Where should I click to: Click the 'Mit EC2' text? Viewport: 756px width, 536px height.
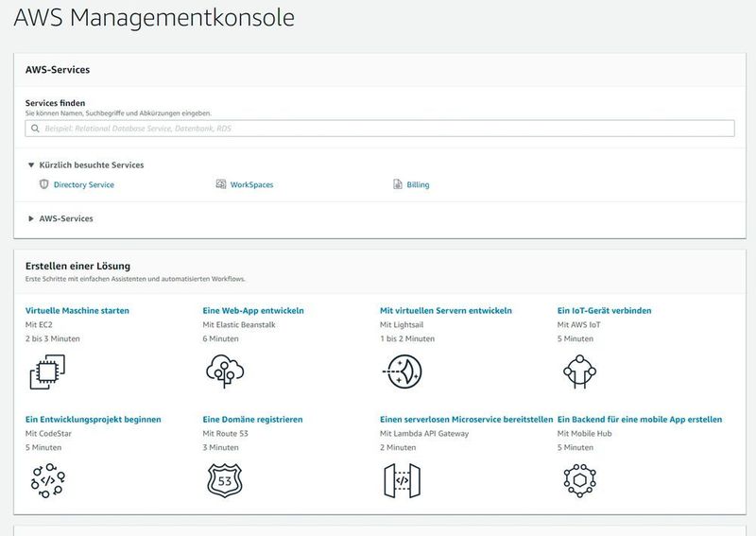(39, 324)
